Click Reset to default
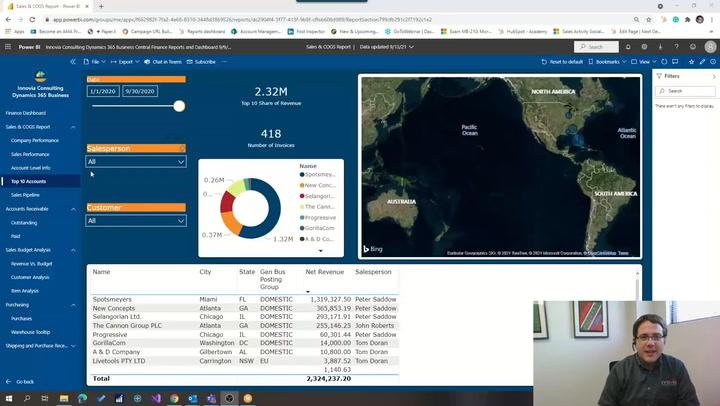Image resolution: width=720 pixels, height=406 pixels. (562, 62)
